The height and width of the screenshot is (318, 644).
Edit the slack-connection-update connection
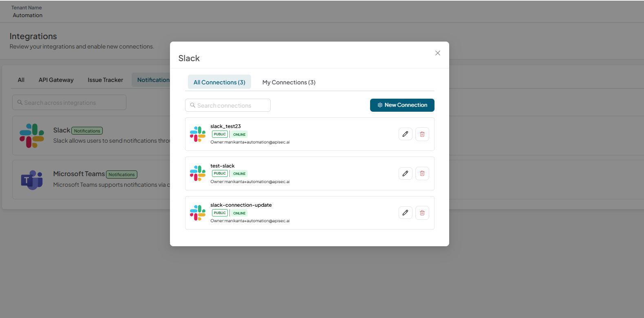click(x=406, y=213)
